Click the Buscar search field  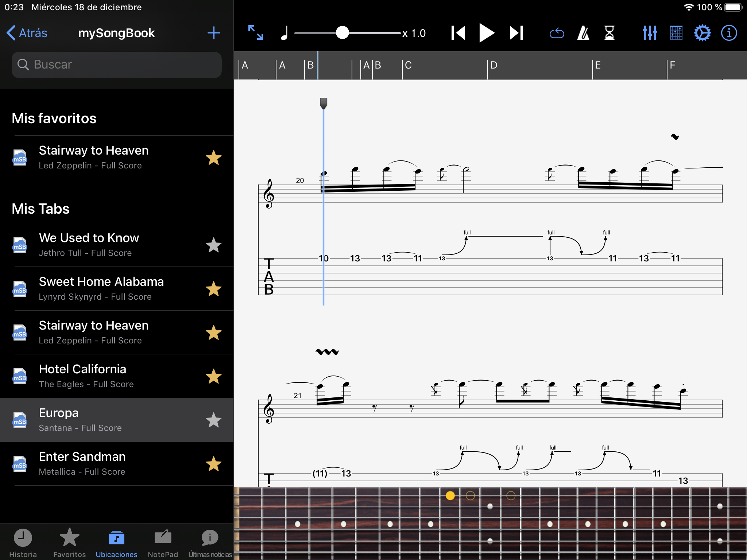(x=117, y=65)
